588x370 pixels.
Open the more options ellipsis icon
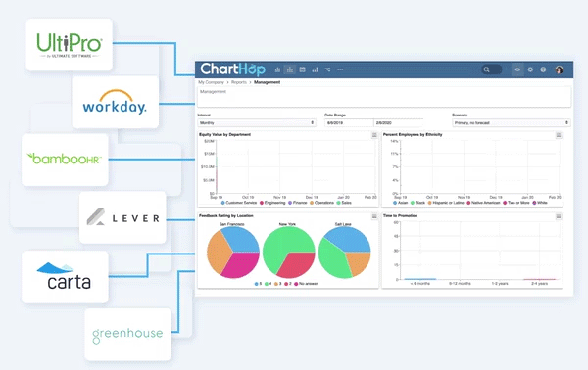340,69
